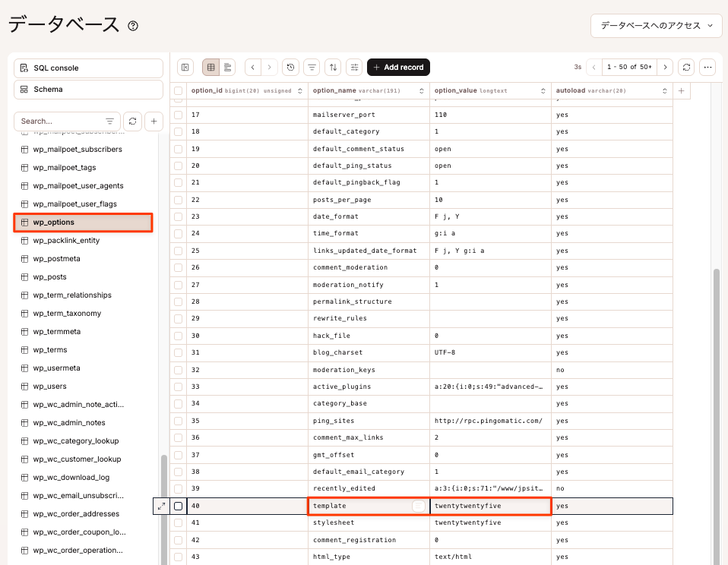The width and height of the screenshot is (728, 565).
Task: Sort by autoload column arrows
Action: [665, 91]
